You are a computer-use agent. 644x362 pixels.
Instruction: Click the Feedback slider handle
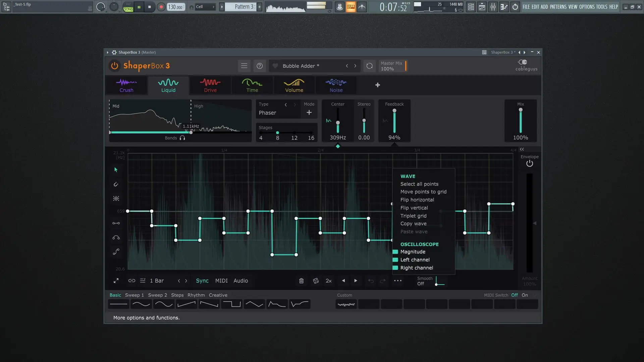[394, 111]
